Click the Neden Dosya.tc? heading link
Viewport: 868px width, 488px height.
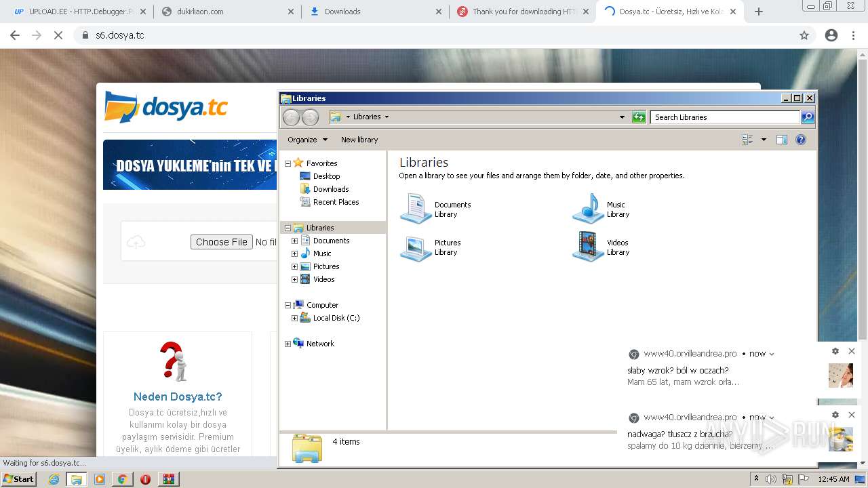[178, 397]
